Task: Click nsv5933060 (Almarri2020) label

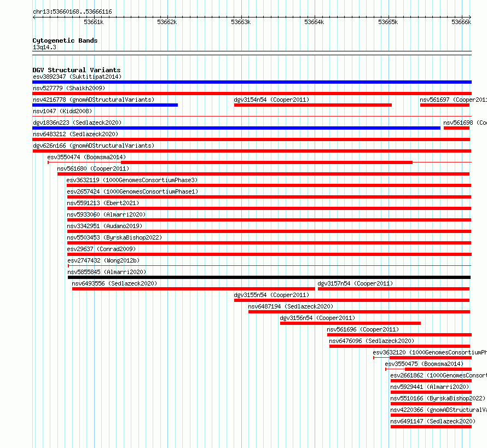Action: tap(106, 214)
